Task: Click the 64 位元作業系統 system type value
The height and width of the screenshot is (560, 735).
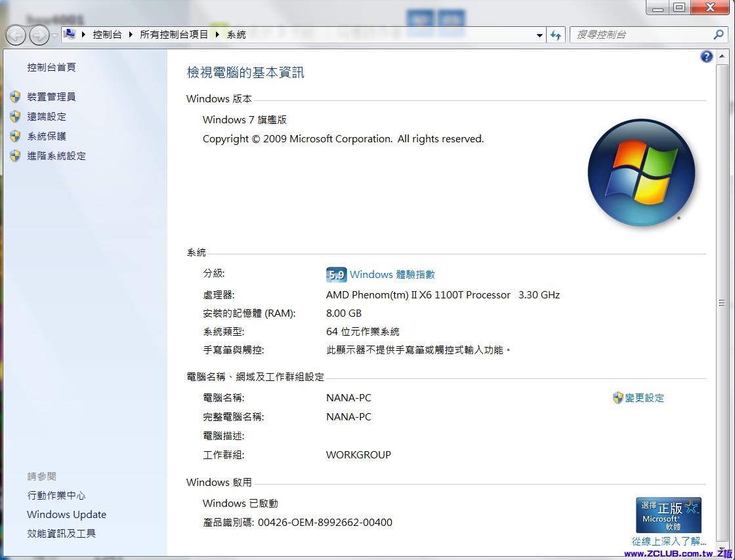Action: click(x=363, y=332)
